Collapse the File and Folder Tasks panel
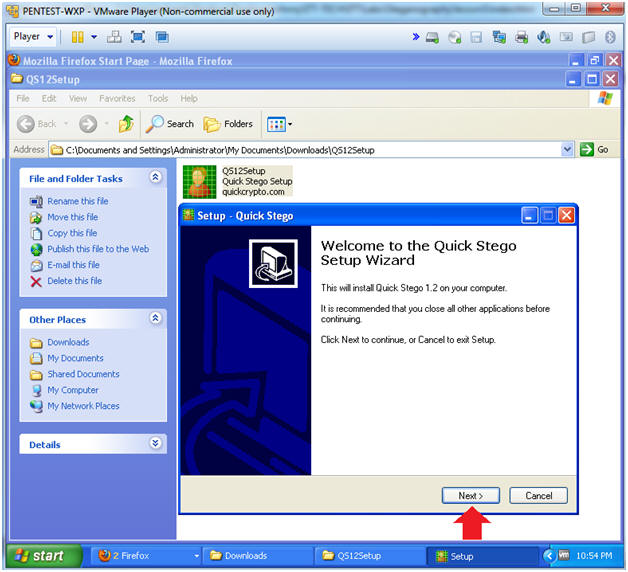This screenshot has height=572, width=628. [155, 177]
